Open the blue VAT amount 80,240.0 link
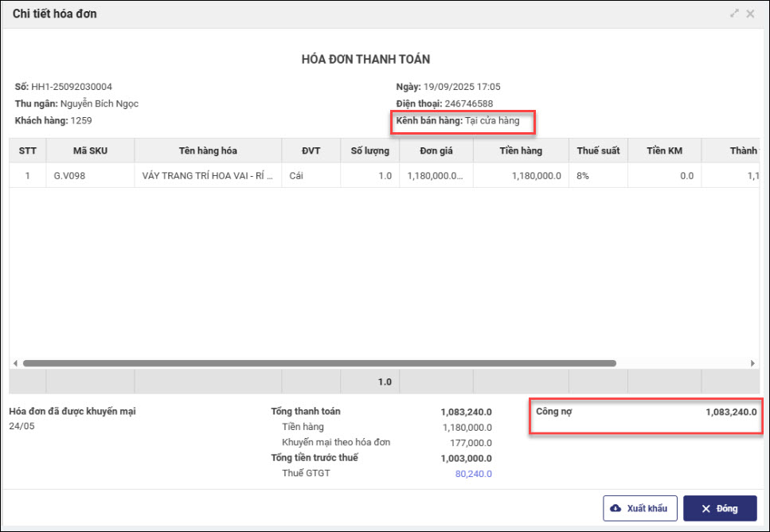The width and height of the screenshot is (770, 532). click(473, 474)
